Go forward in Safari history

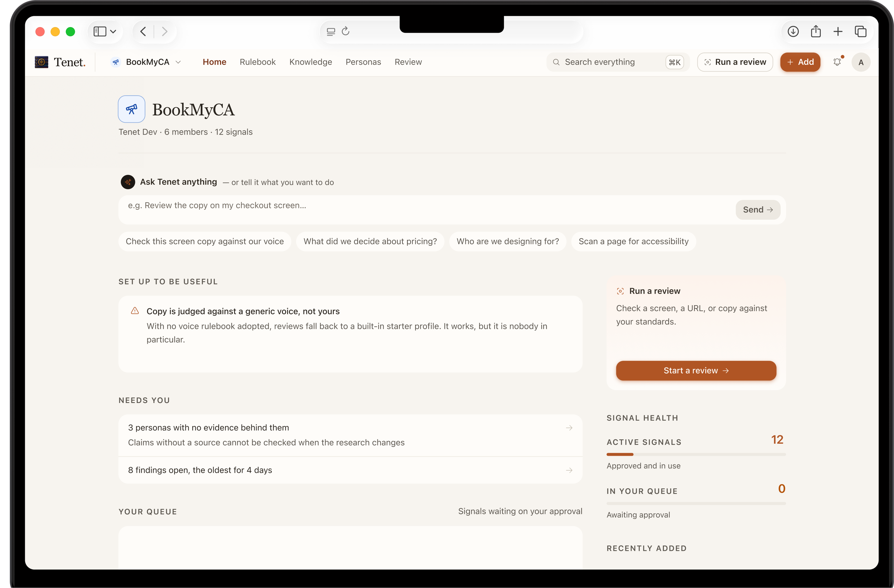click(164, 32)
